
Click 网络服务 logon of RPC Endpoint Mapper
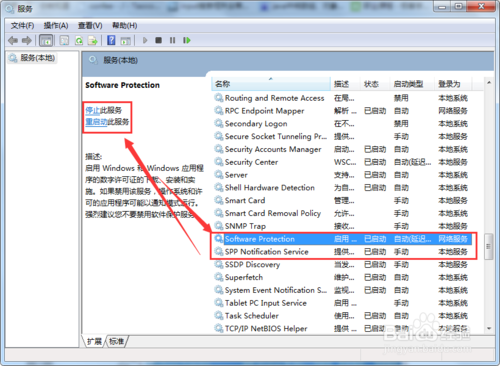pyautogui.click(x=453, y=111)
